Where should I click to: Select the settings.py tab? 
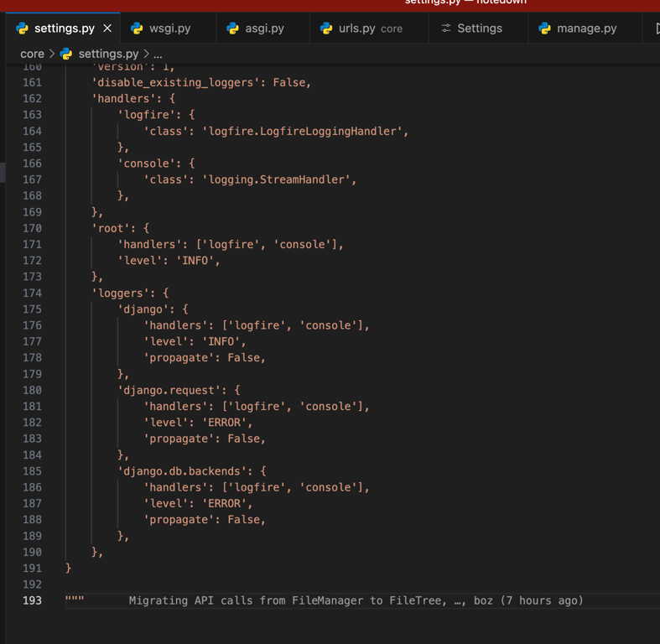tap(63, 29)
